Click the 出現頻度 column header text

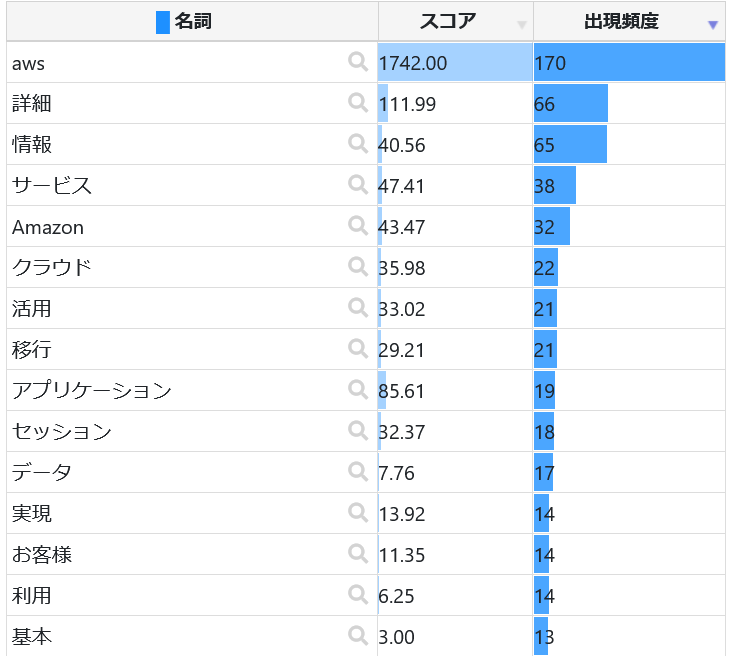[x=621, y=22]
